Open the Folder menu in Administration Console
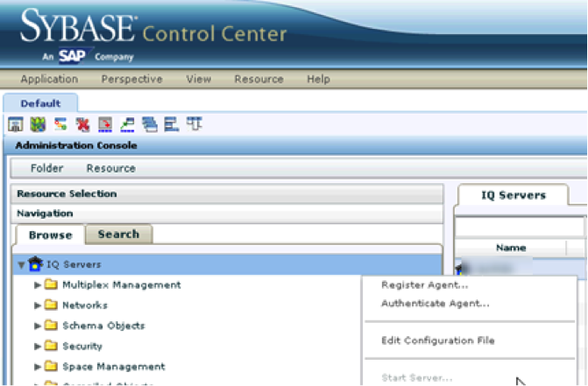This screenshot has height=386, width=588. tap(46, 168)
